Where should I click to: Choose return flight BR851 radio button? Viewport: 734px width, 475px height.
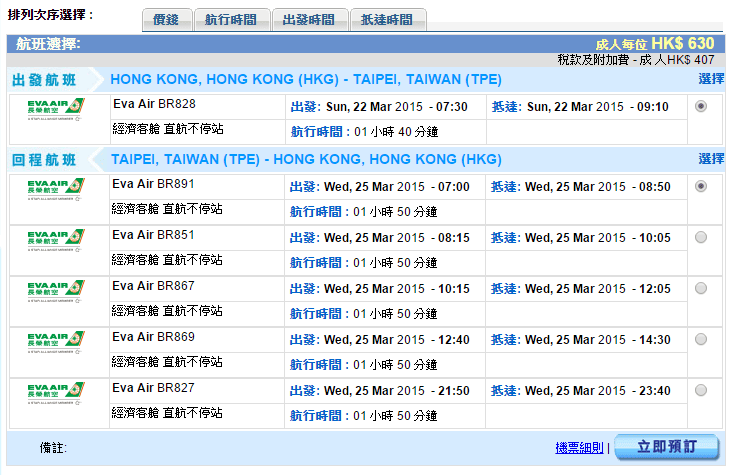click(700, 237)
